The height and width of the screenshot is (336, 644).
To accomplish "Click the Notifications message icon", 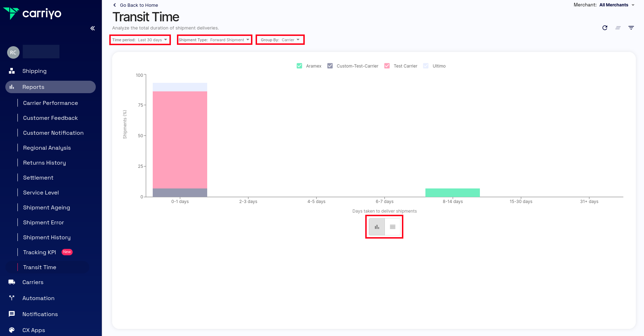I will point(12,314).
